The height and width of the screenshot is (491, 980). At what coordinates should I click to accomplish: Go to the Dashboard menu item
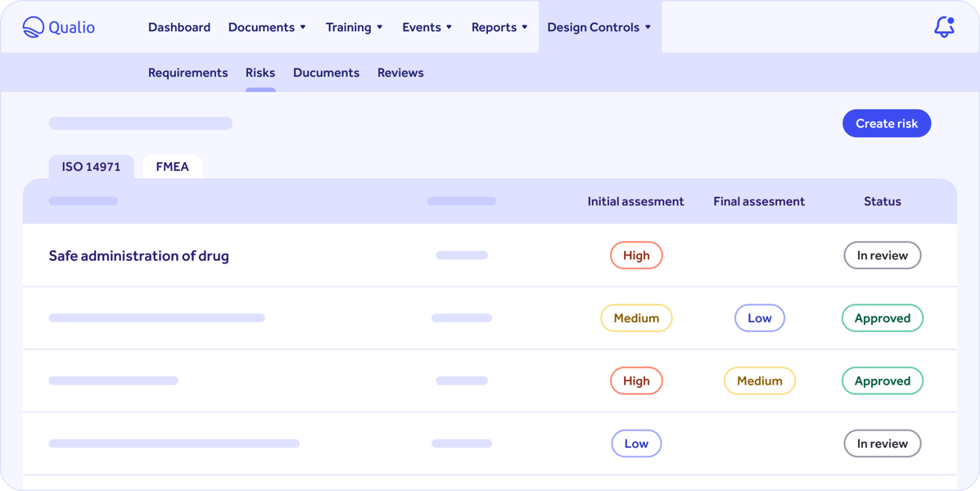pos(179,26)
